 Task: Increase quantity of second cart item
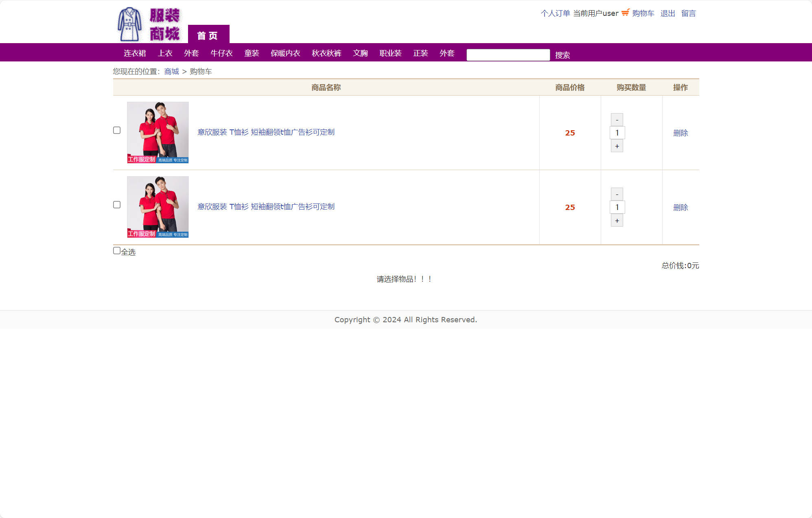pos(617,221)
